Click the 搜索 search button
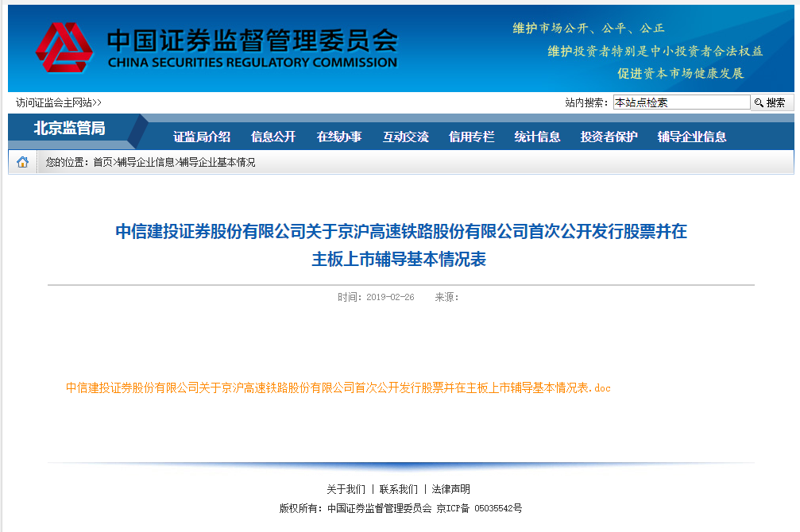The width and height of the screenshot is (800, 532). (771, 102)
